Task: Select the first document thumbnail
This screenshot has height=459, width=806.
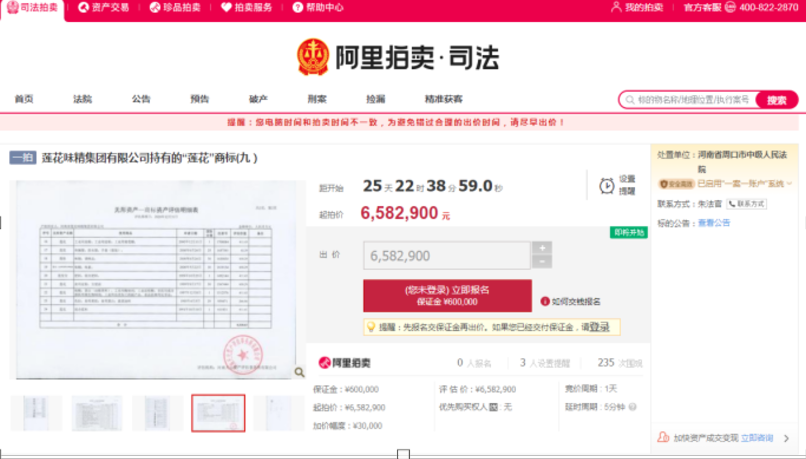Action: (36, 413)
